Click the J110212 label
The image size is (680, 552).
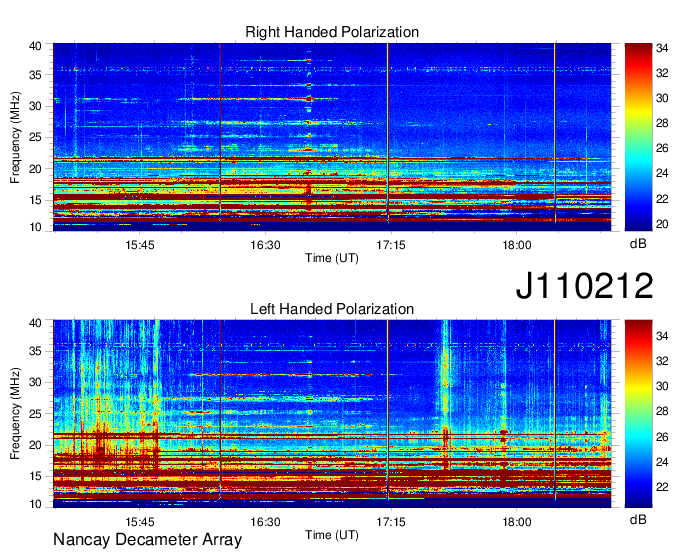tap(584, 286)
